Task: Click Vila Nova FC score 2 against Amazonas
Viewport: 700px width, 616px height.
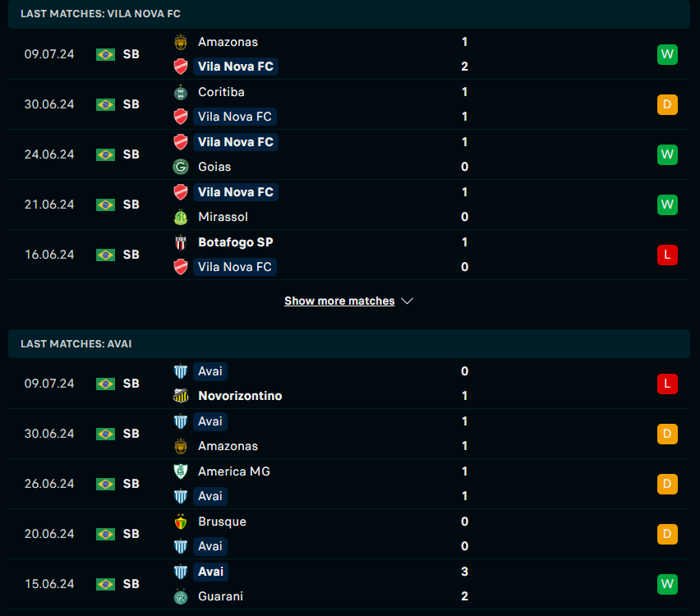Action: (x=464, y=67)
